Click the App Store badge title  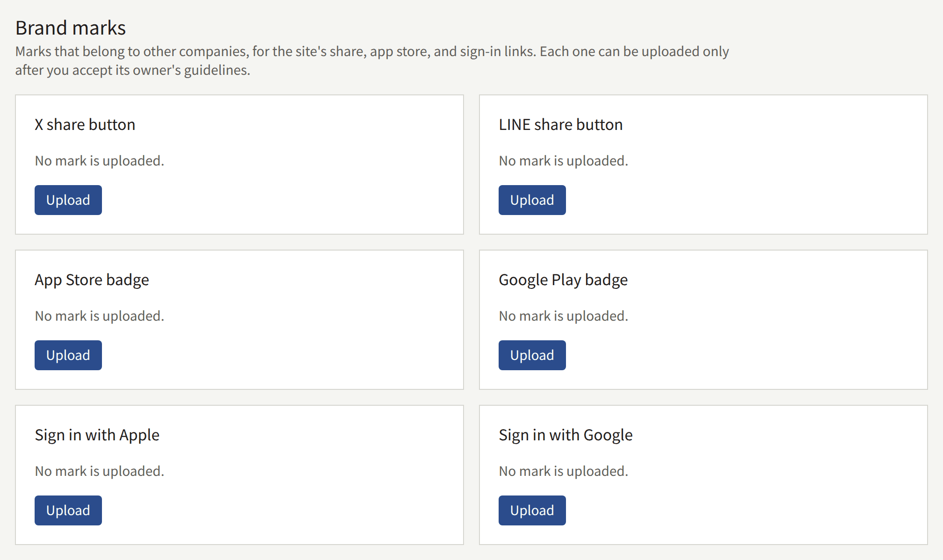(92, 280)
